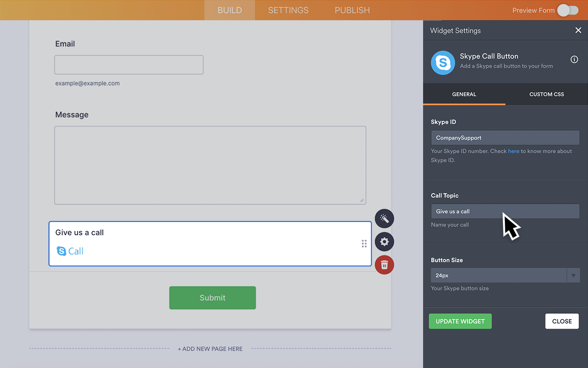Screen dimensions: 588x368
Task: Click the Skype Call button on the form
Action: pyautogui.click(x=69, y=251)
